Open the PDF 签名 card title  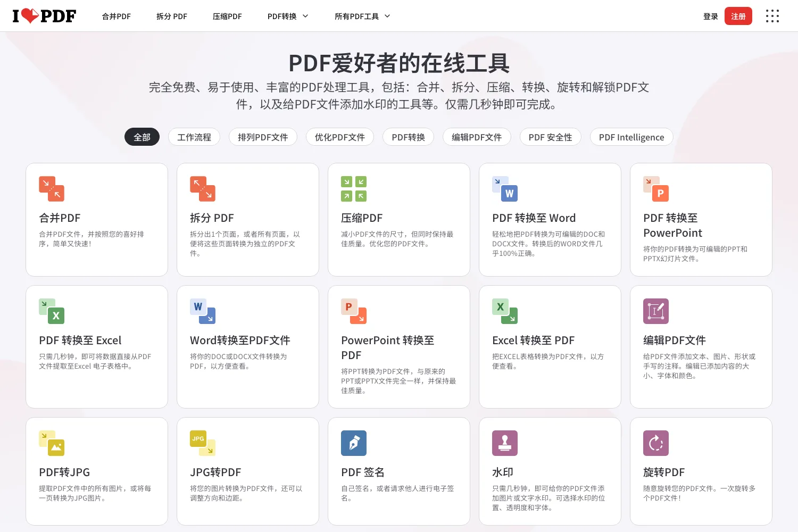click(363, 472)
